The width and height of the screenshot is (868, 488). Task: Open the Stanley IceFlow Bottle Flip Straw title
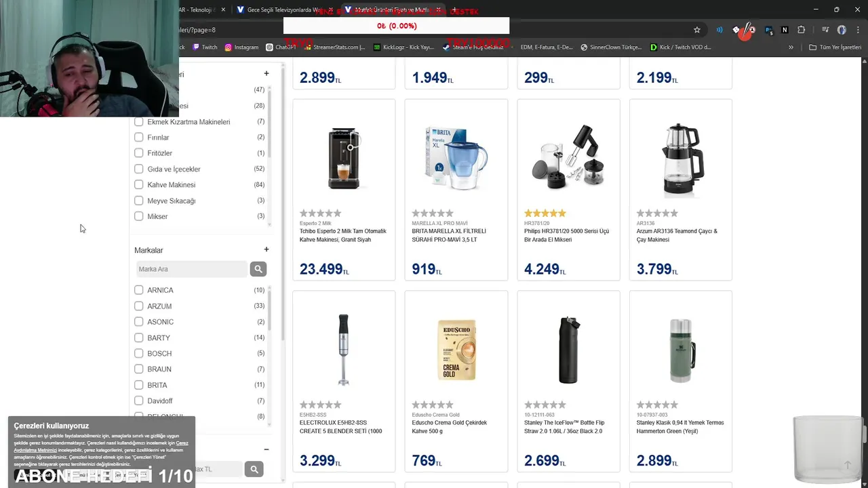(x=564, y=427)
